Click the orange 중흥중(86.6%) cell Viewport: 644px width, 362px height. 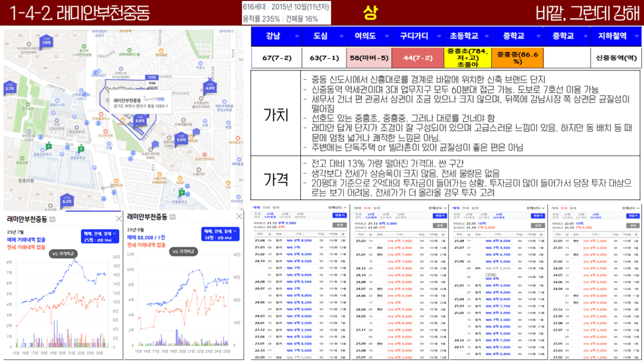[517, 58]
